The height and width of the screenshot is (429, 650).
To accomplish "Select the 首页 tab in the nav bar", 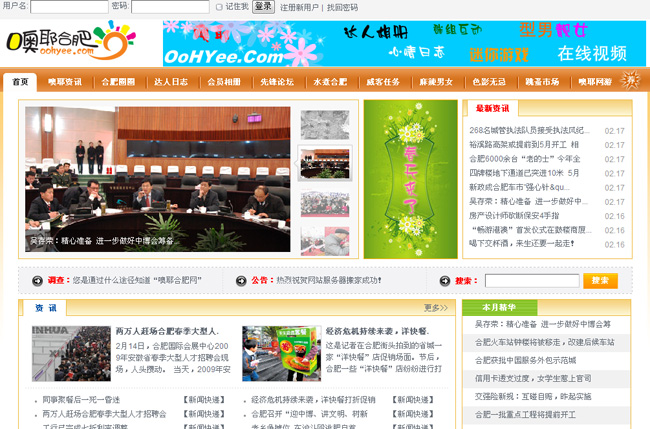I will point(20,82).
